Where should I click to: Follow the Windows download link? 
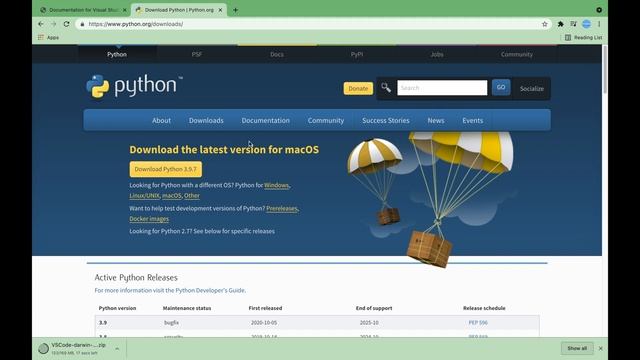(x=276, y=185)
